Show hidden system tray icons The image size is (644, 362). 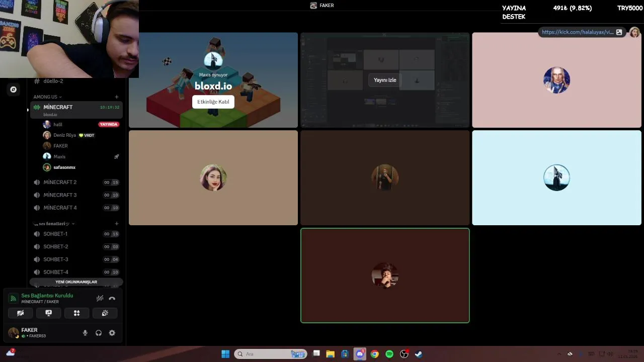pyautogui.click(x=559, y=354)
